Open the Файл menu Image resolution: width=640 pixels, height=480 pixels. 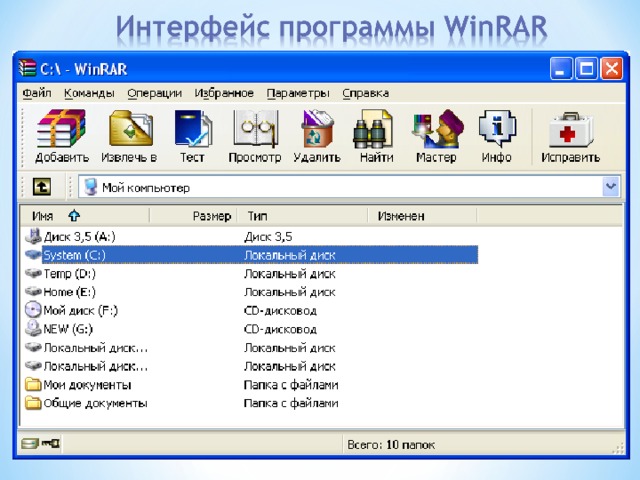pyautogui.click(x=37, y=93)
